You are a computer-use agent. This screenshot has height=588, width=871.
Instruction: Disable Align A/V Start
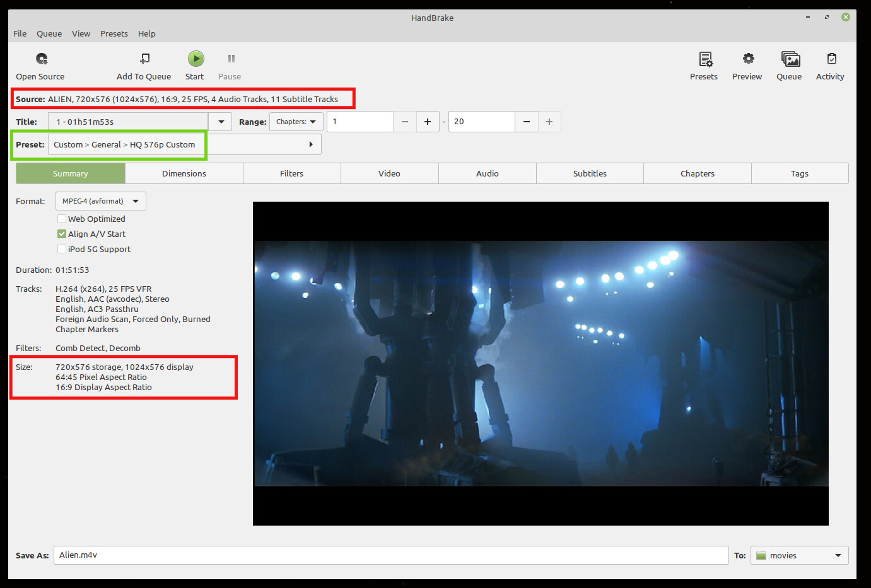(61, 234)
